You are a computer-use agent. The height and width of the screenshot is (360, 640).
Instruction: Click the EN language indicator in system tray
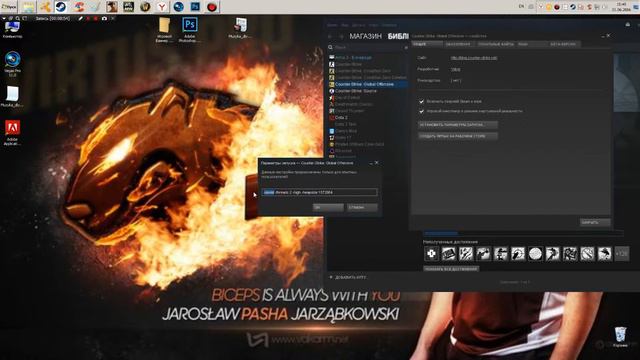click(x=521, y=7)
